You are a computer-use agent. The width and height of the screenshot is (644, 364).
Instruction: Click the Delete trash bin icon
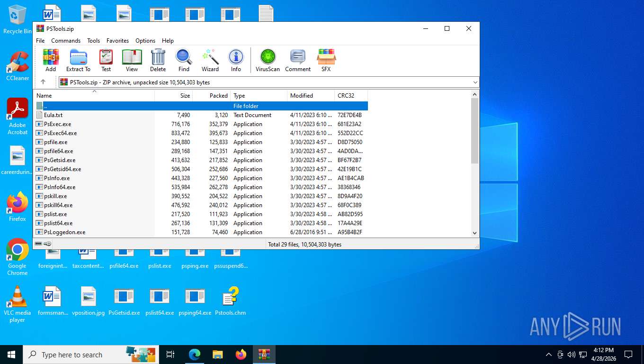(x=158, y=60)
